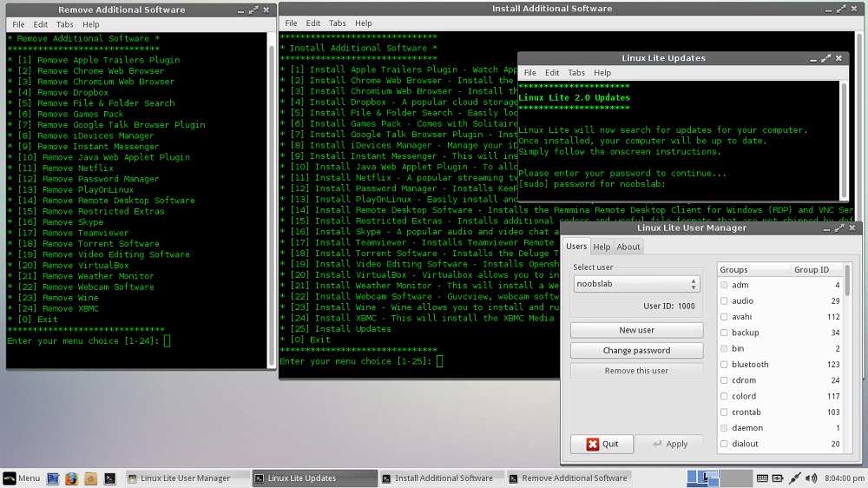
Task: Switch to the Help tab in User Manager
Action: coord(602,247)
